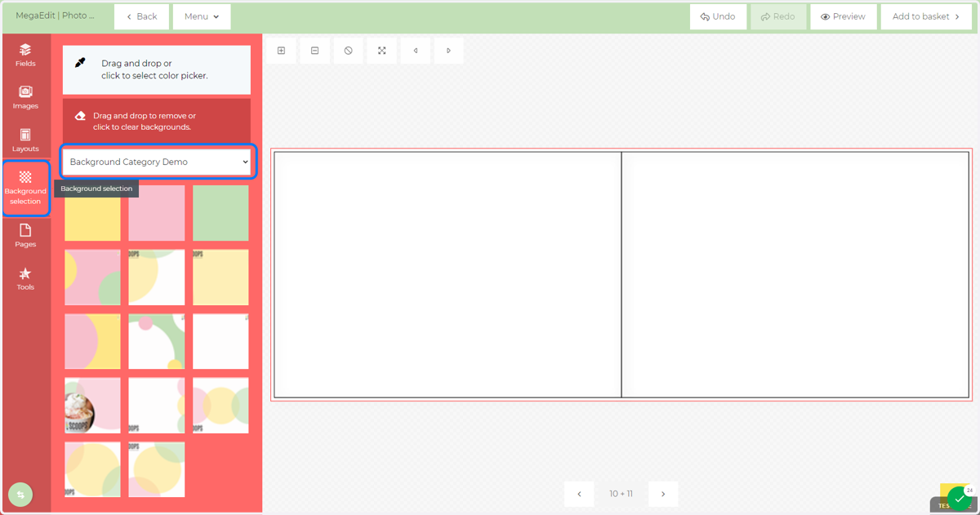The height and width of the screenshot is (515, 980).
Task: Go to the next page spread
Action: click(x=663, y=494)
